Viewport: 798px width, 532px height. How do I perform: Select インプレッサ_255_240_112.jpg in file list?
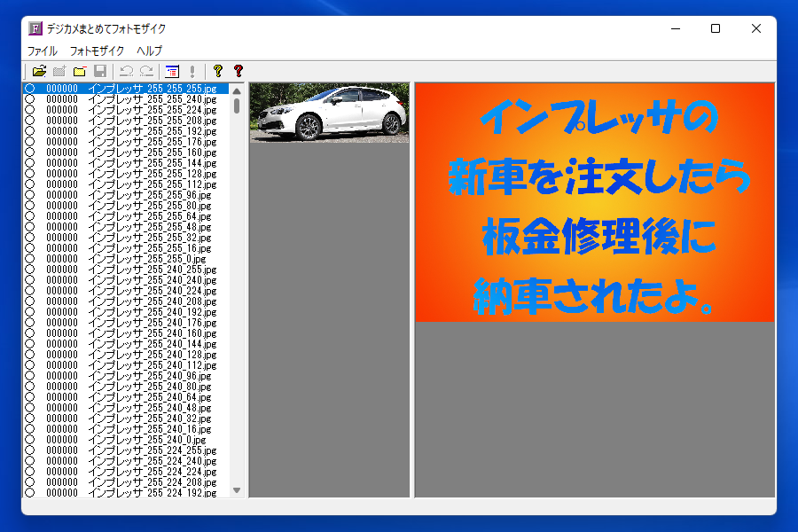coord(126,365)
